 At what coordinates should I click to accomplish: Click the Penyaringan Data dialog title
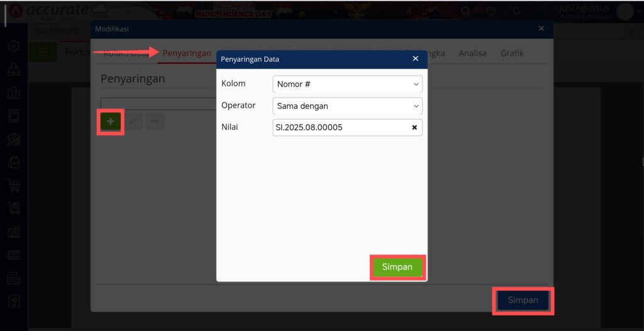(250, 59)
